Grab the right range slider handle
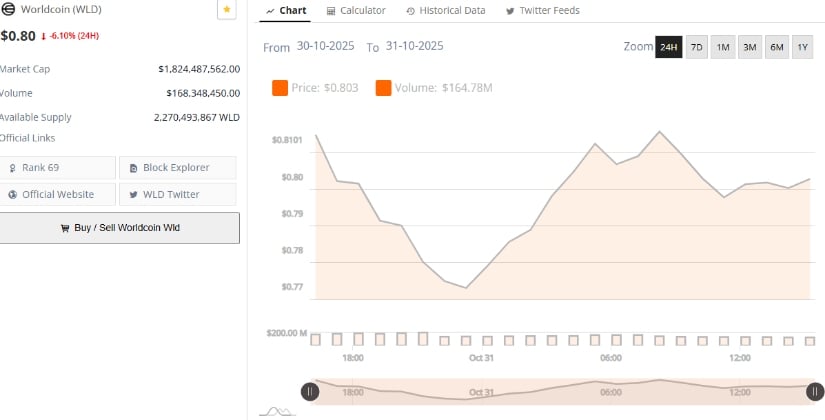Screen dimensions: 825x420 (816, 392)
